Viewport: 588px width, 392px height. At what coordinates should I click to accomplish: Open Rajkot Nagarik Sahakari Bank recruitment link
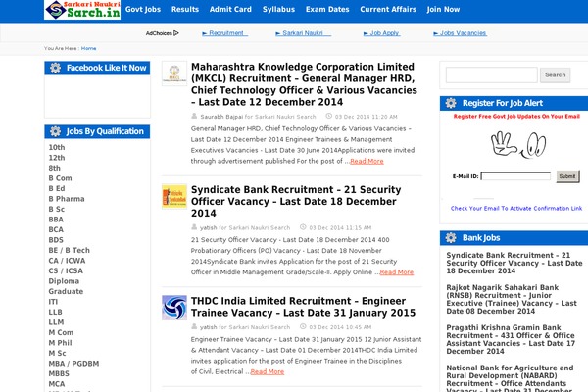tap(512, 299)
